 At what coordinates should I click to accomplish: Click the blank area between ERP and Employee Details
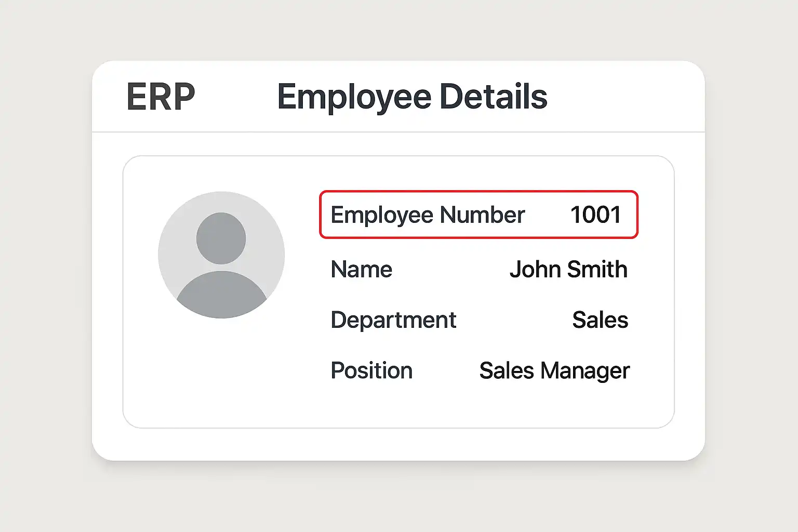pyautogui.click(x=236, y=97)
